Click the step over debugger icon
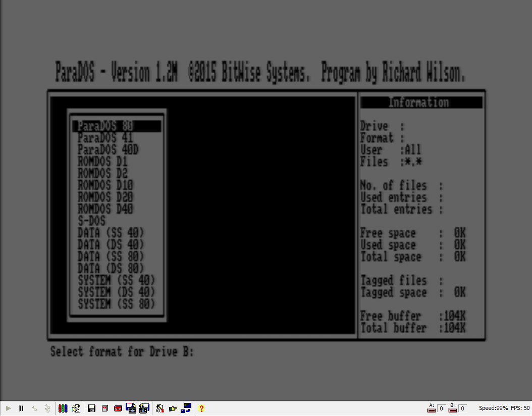 pyautogui.click(x=47, y=408)
